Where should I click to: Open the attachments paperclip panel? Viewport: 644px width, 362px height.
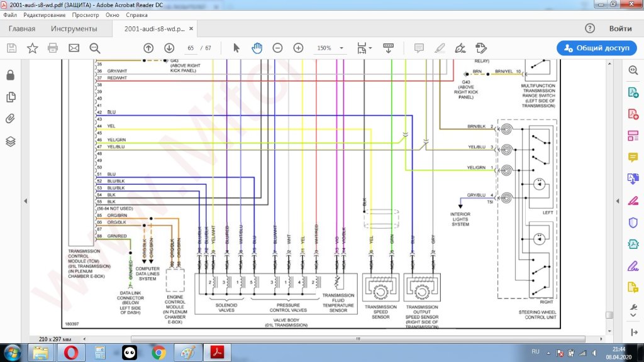tap(11, 119)
